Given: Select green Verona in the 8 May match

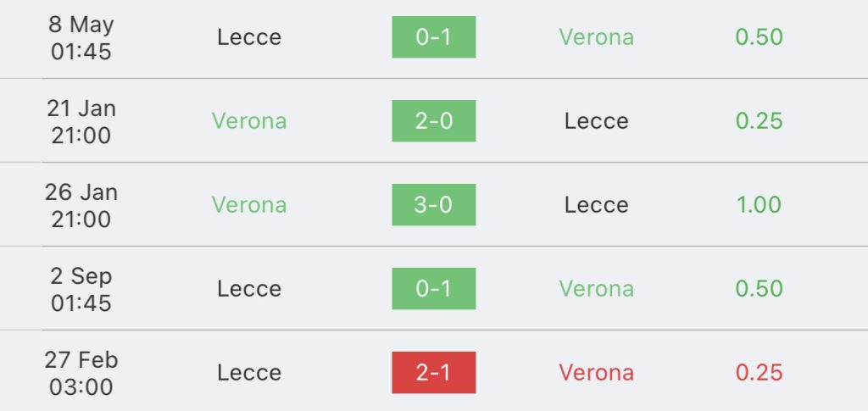Looking at the screenshot, I should [596, 37].
